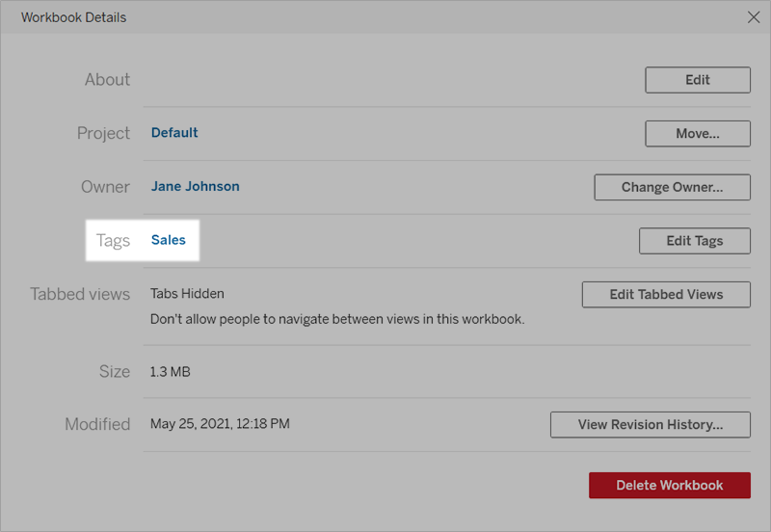771x532 pixels.
Task: Open the Default project link
Action: tap(174, 133)
